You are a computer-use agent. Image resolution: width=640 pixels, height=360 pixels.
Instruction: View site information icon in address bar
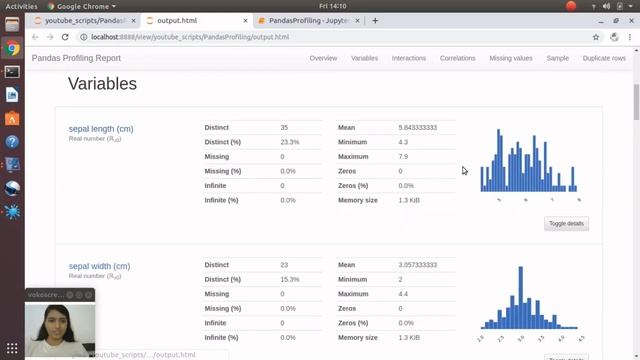[84, 37]
